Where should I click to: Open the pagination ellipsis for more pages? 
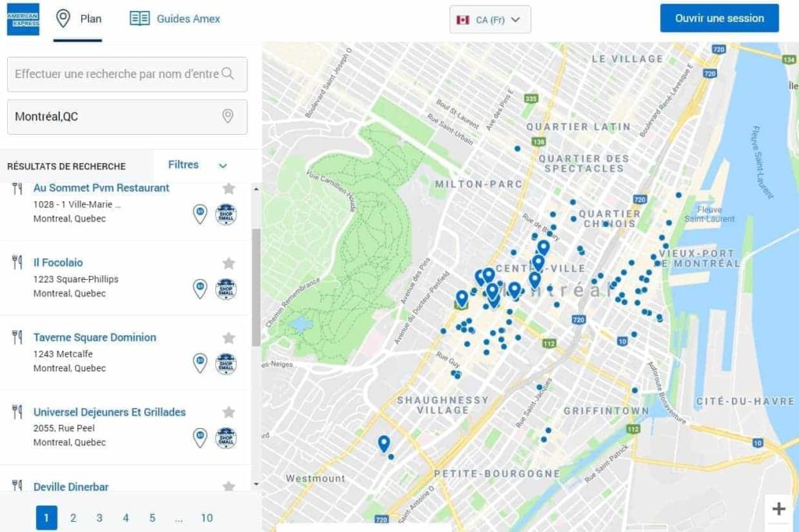[x=179, y=518]
